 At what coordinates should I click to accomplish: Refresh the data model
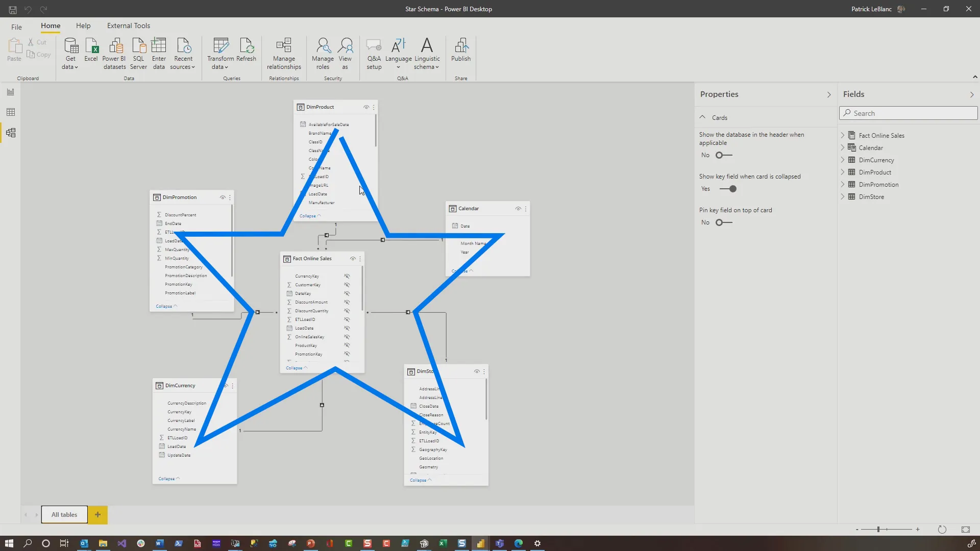[247, 50]
